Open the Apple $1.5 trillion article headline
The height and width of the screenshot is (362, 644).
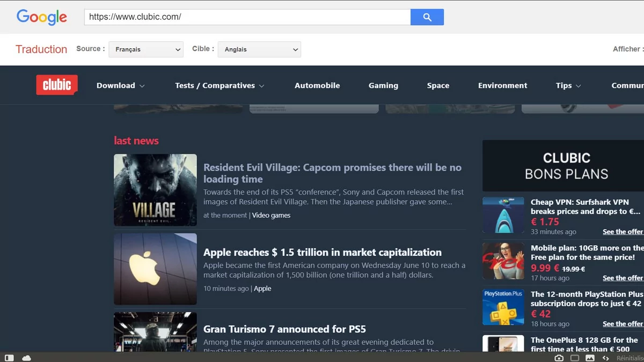click(323, 252)
